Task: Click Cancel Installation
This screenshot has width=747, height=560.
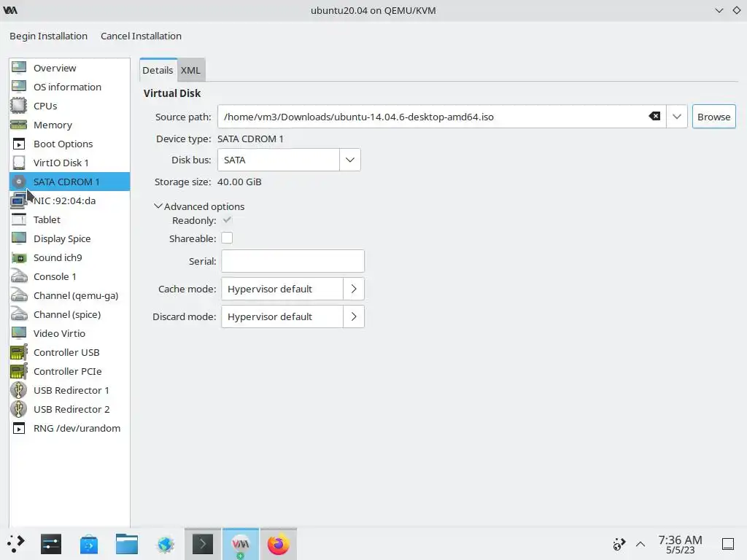Action: click(141, 36)
